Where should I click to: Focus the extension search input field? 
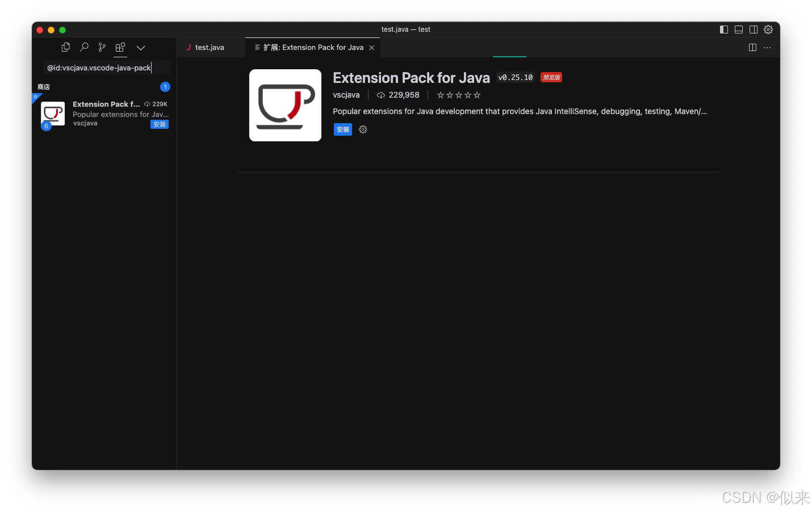(x=107, y=68)
